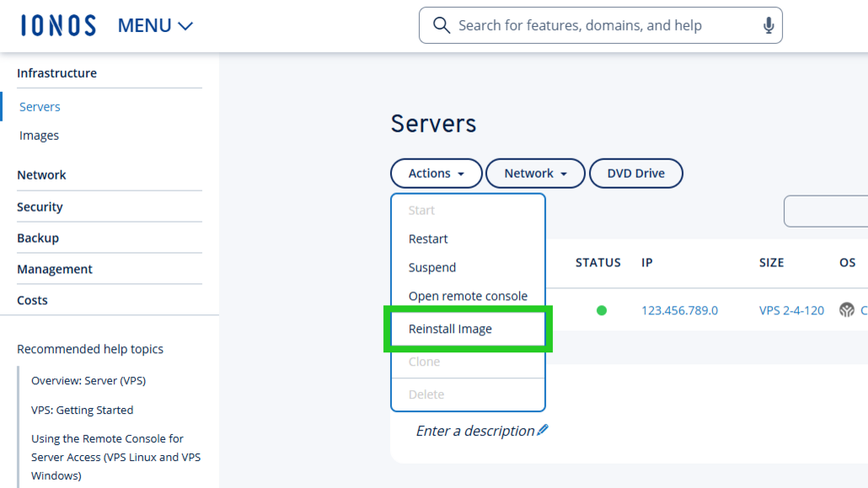
Task: Click the operating system icon in server row
Action: pyautogui.click(x=846, y=309)
